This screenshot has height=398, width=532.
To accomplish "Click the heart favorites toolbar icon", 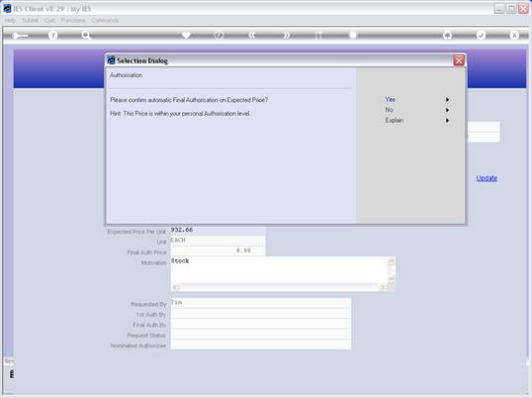I will (x=186, y=35).
